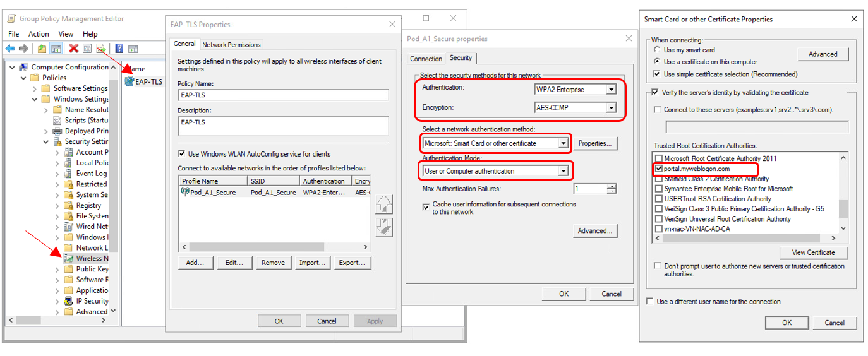Image resolution: width=868 pixels, height=356 pixels.
Task: Select the Use my smart card radio button
Action: point(656,50)
